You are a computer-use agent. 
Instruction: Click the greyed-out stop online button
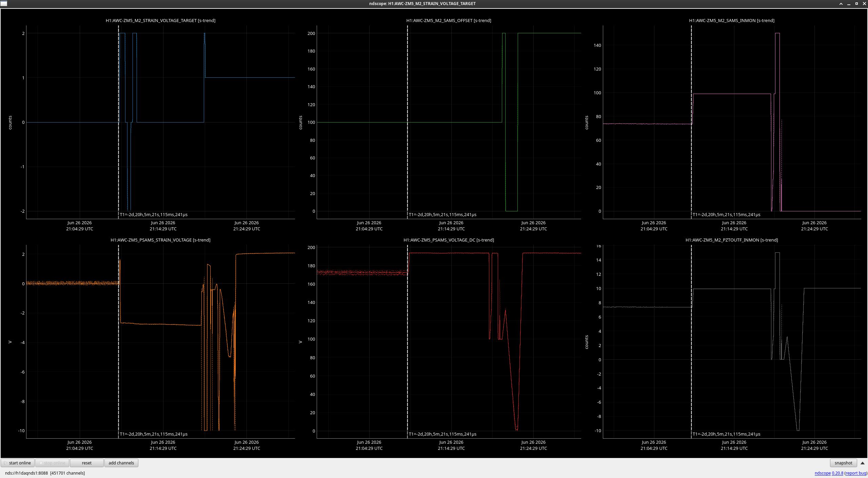52,463
